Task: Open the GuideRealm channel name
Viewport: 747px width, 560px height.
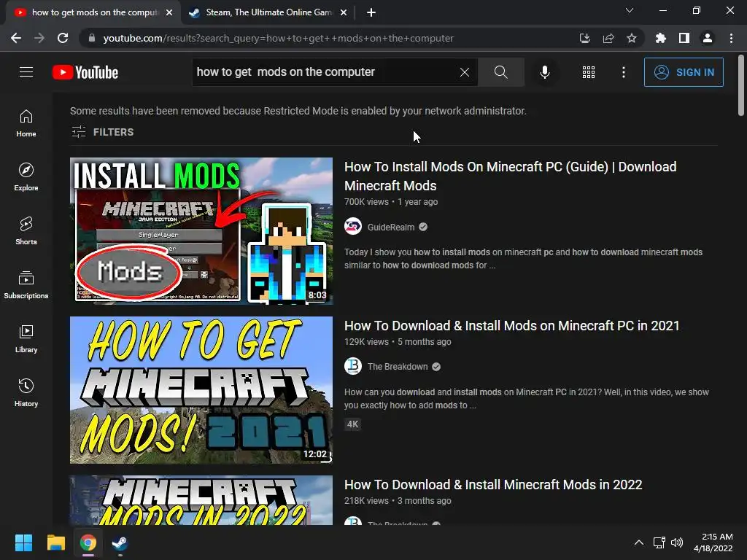Action: pyautogui.click(x=391, y=227)
